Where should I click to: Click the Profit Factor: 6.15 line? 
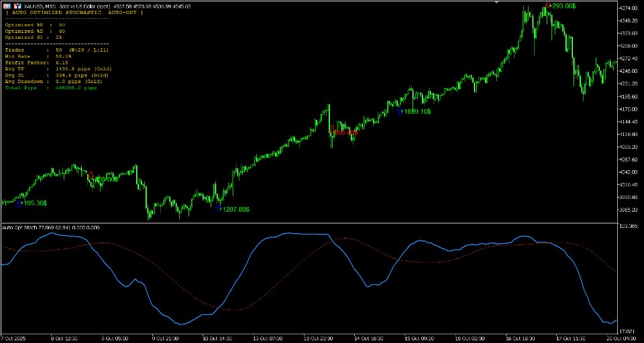[x=36, y=63]
